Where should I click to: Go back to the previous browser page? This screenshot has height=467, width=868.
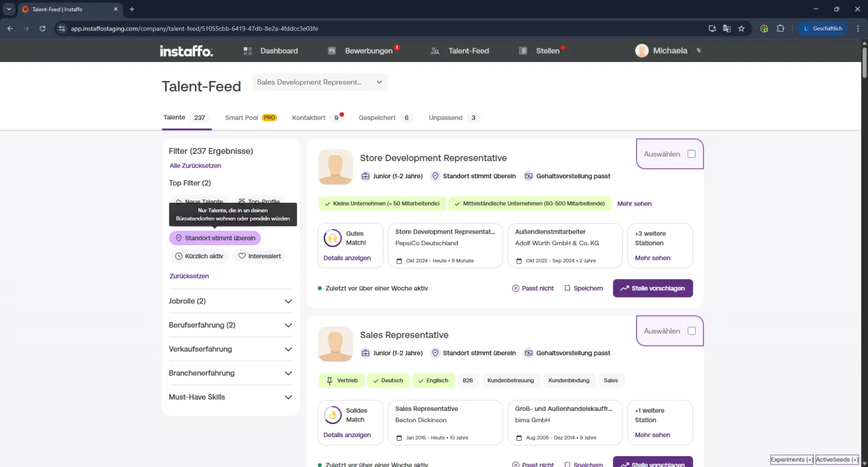[10, 28]
